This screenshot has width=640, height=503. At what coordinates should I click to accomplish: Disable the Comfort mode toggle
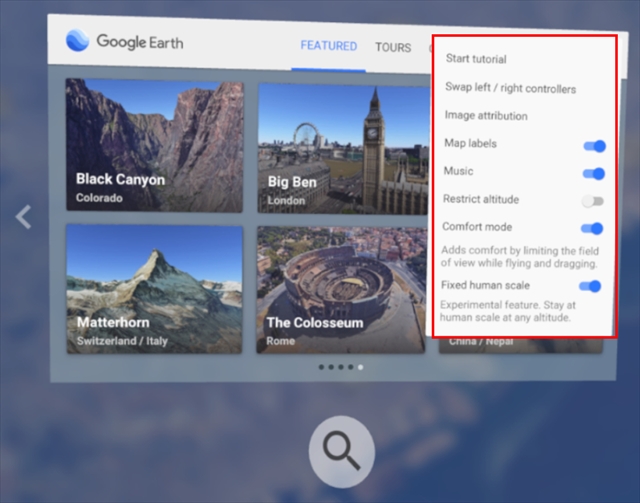pyautogui.click(x=594, y=228)
